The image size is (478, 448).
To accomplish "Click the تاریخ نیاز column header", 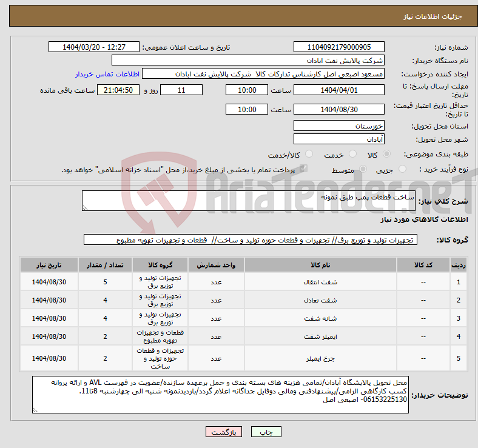I will 49,265.
